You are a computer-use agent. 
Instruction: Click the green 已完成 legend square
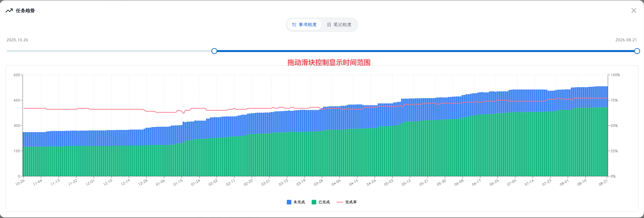(x=314, y=202)
